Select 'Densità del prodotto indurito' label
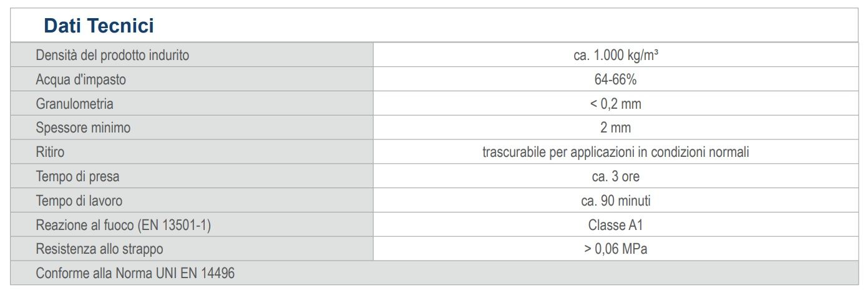 point(112,55)
